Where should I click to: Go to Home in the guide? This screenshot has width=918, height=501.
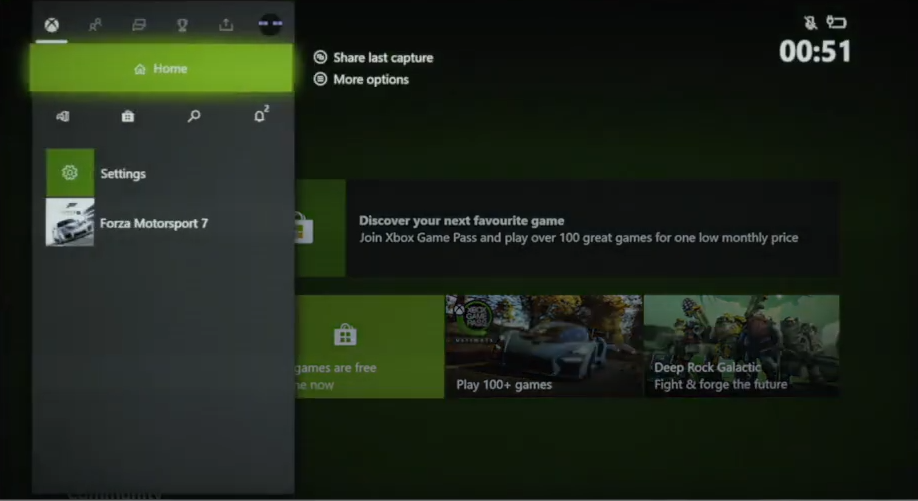161,68
